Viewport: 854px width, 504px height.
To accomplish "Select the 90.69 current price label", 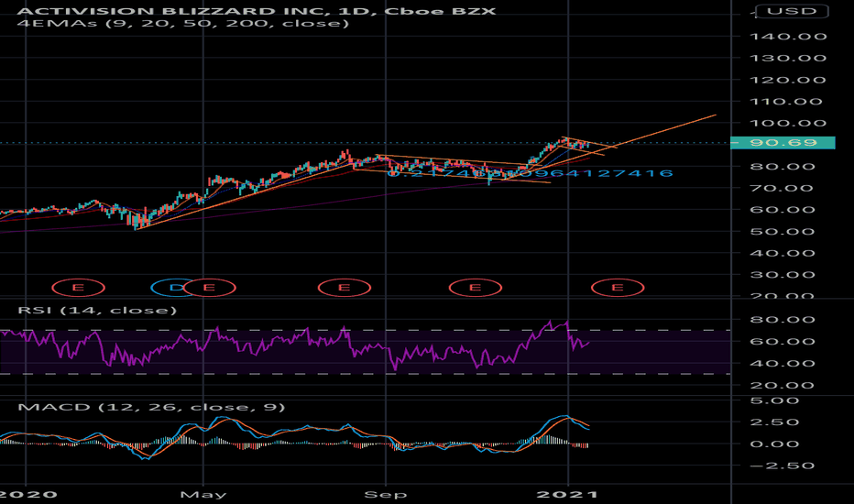I will (783, 143).
